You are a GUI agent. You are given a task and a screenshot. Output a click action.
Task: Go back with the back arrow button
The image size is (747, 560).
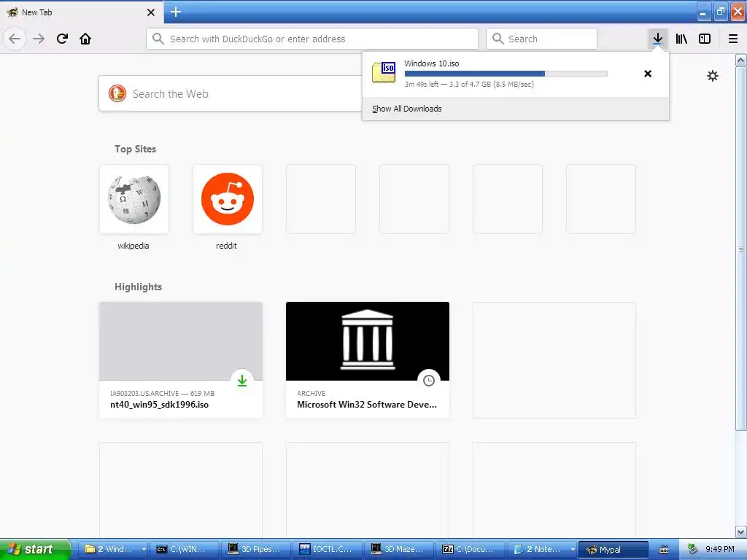[x=15, y=39]
